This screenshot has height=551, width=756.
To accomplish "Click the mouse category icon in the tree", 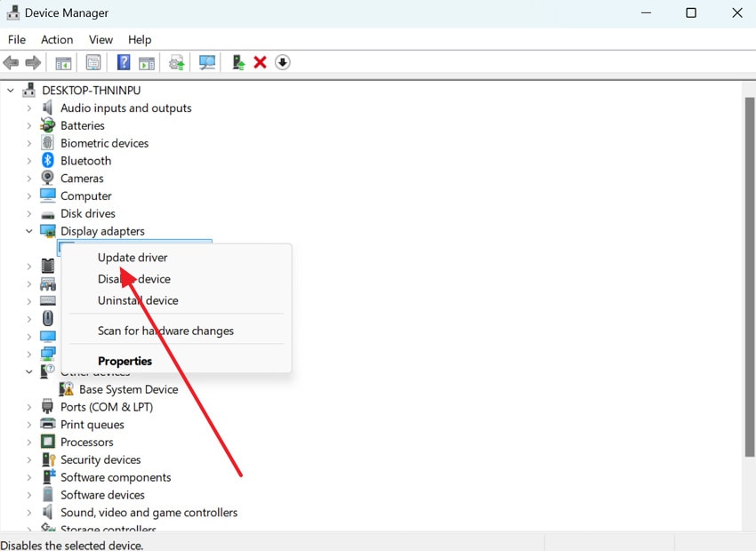I will tap(48, 318).
